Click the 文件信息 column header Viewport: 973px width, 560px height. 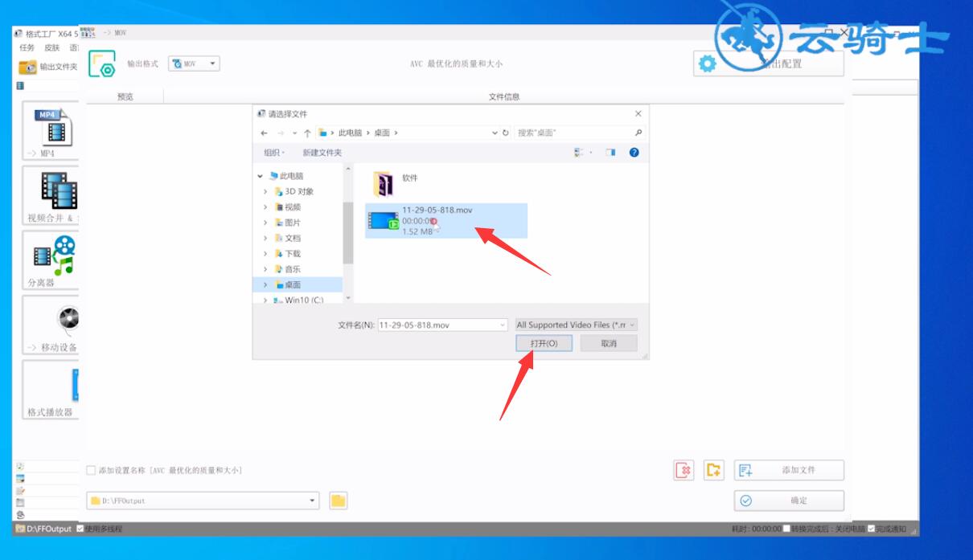(504, 96)
